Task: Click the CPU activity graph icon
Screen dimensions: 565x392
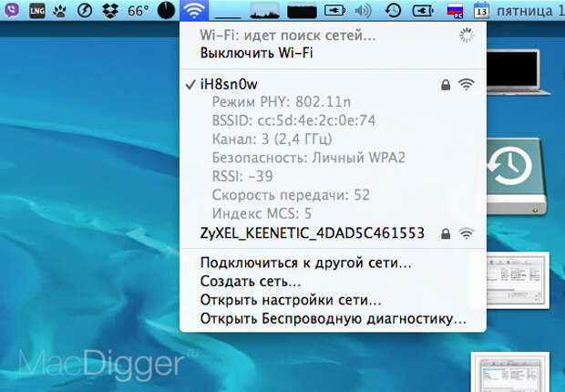Action: [265, 10]
